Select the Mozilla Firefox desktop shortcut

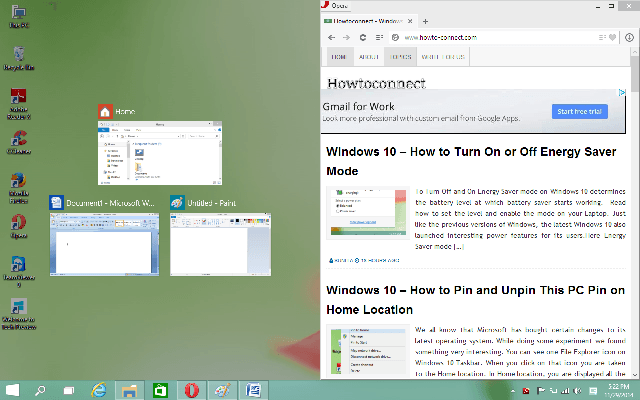click(x=19, y=188)
